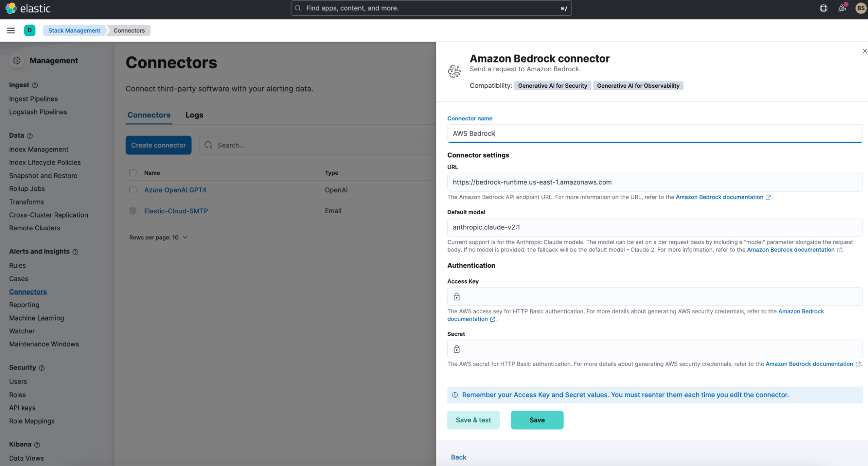Click the Save & test button
The height and width of the screenshot is (466, 868).
coord(473,420)
